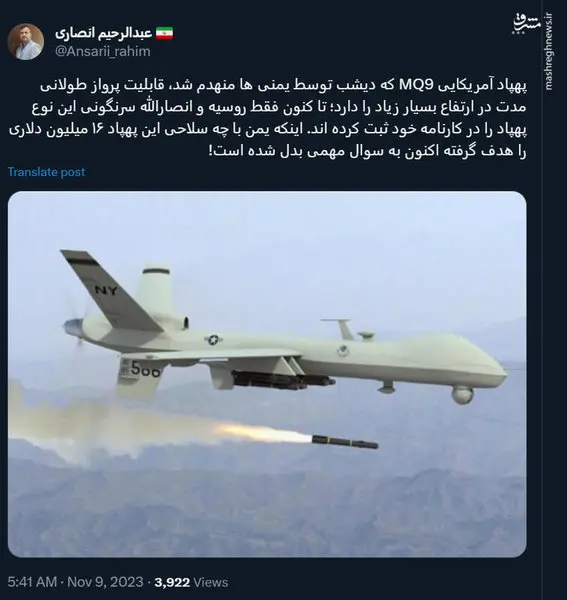Screen dimensions: 567x600
Task: Open the display name عبدالرحیم انصاری
Action: point(104,34)
